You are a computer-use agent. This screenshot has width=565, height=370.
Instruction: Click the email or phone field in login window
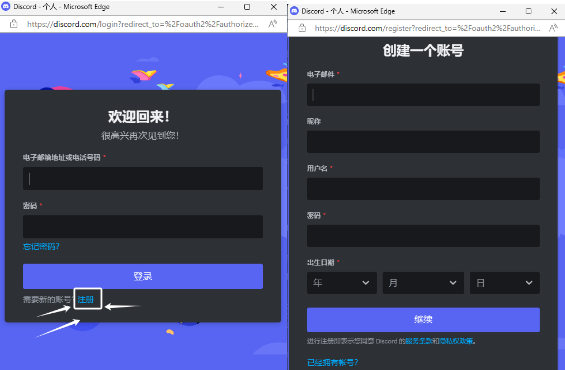point(143,178)
